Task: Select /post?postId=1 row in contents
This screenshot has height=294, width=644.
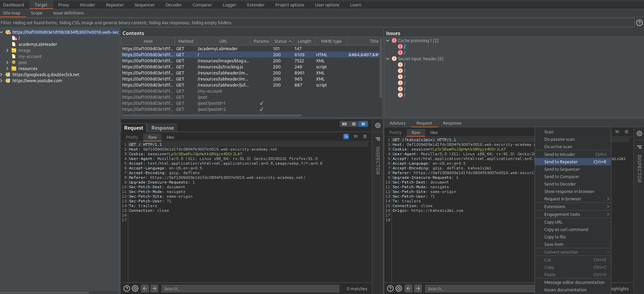Action: [250, 103]
